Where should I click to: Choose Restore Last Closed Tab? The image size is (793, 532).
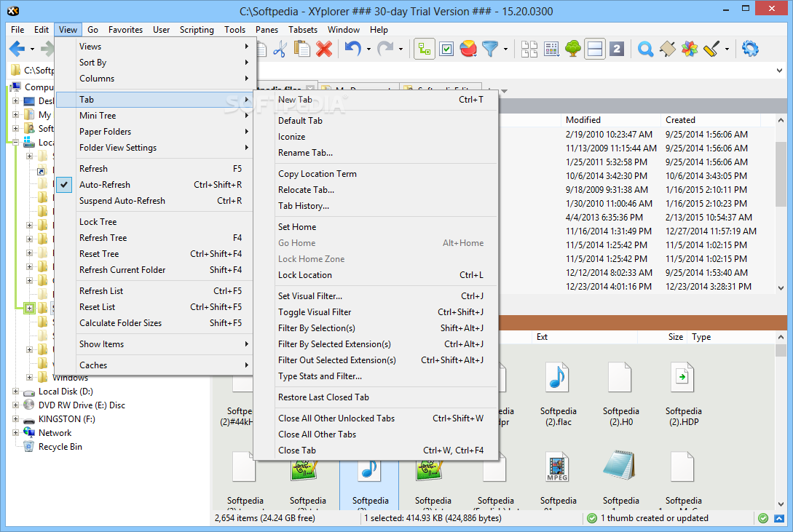376,397
